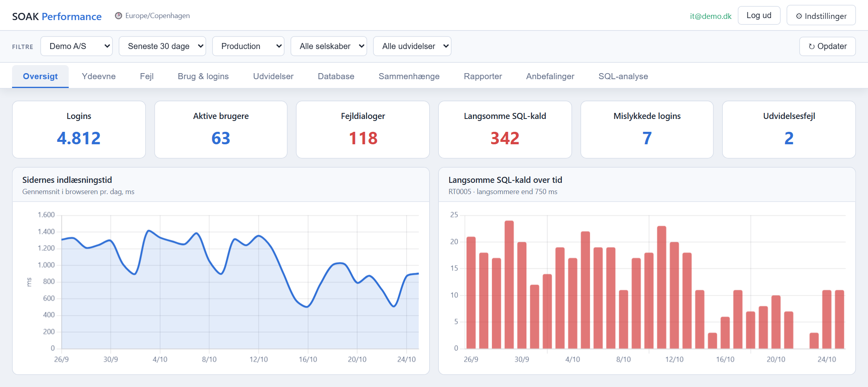Click the Sidernes indlæsningstid chart title

tap(67, 180)
